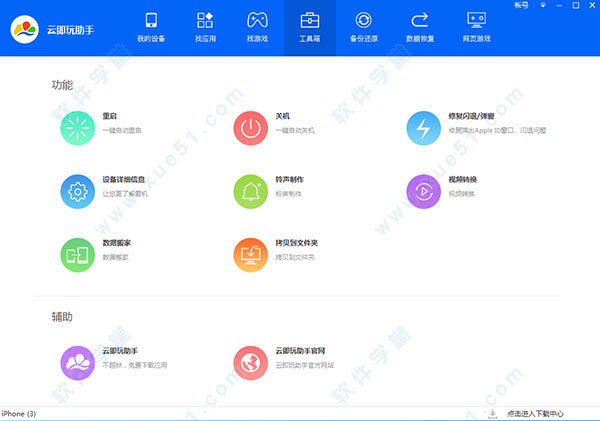The width and height of the screenshot is (600, 421).
Task: Go to the 备份还原 tab
Action: (364, 28)
